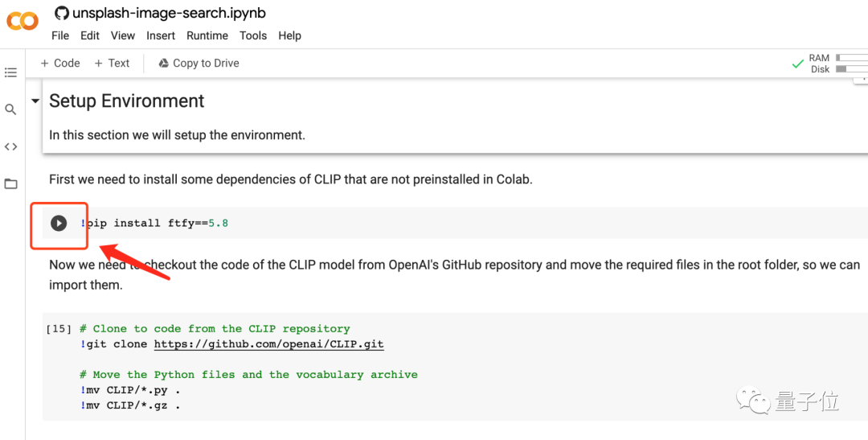Open the Tools menu
This screenshot has width=868, height=440.
253,35
